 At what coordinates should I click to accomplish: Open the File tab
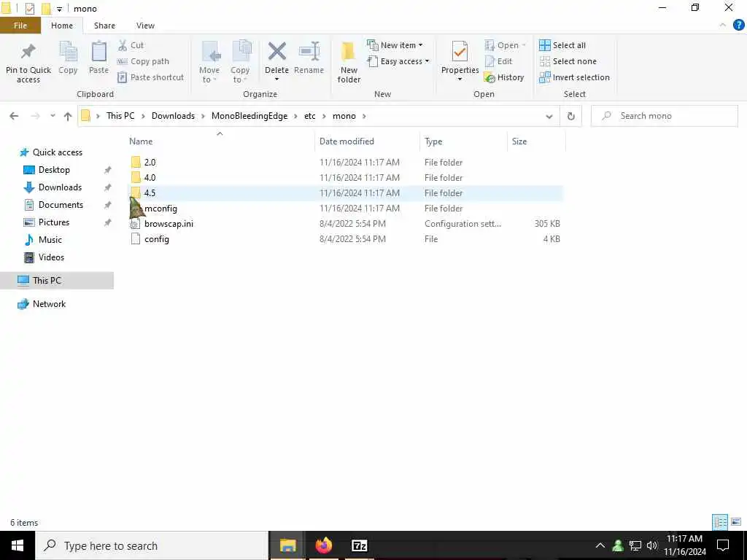point(20,26)
